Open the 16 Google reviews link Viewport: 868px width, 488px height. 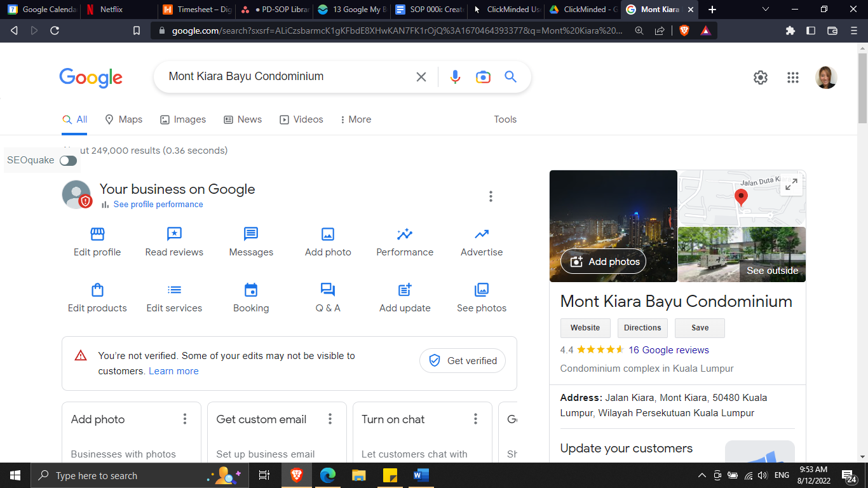tap(668, 350)
